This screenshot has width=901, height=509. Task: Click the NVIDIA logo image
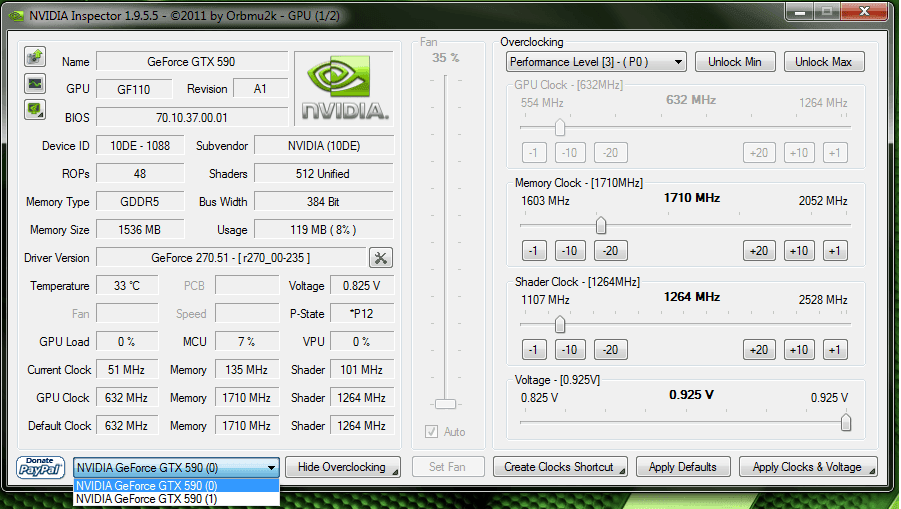coord(344,88)
